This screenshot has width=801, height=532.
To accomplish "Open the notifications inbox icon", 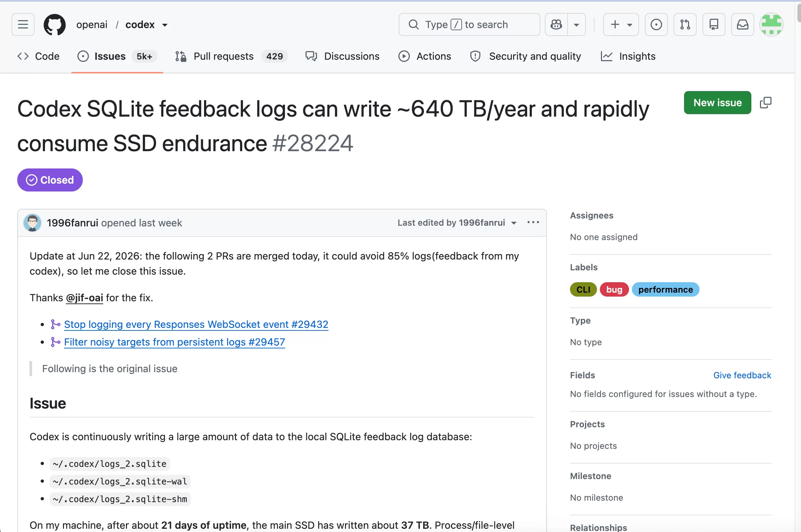I will (743, 24).
